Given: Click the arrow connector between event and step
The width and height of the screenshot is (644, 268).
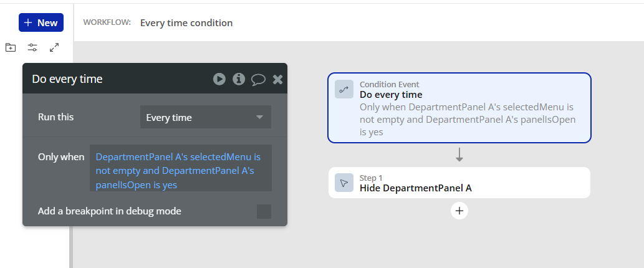Looking at the screenshot, I should point(459,155).
